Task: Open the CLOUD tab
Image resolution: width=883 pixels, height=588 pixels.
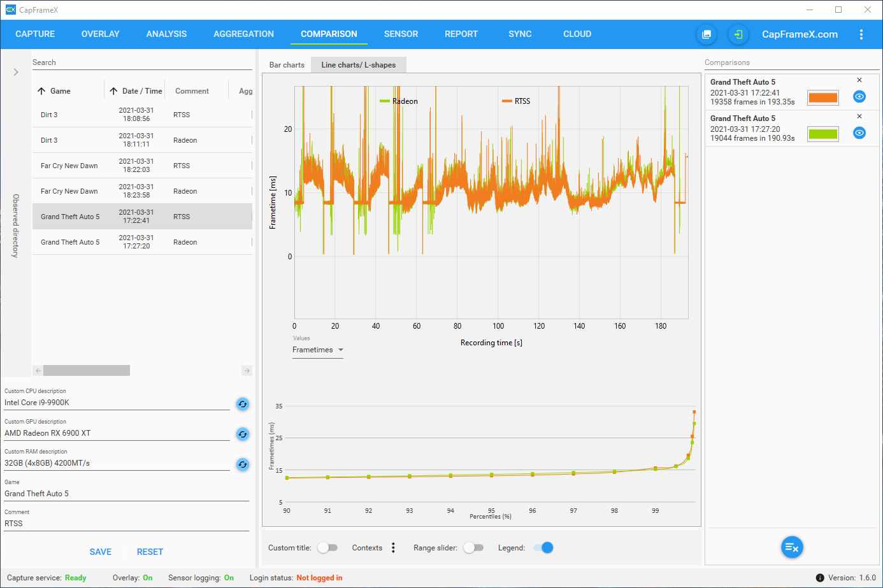Action: pos(577,34)
